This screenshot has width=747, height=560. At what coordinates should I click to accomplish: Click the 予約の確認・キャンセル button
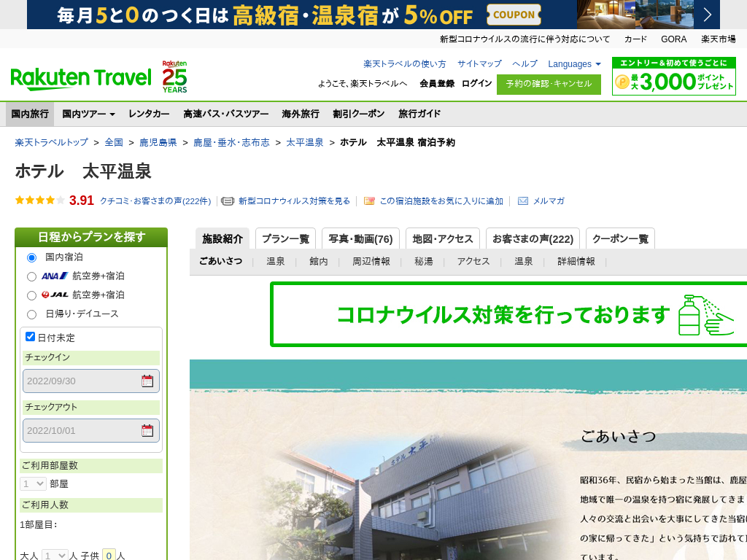click(549, 85)
